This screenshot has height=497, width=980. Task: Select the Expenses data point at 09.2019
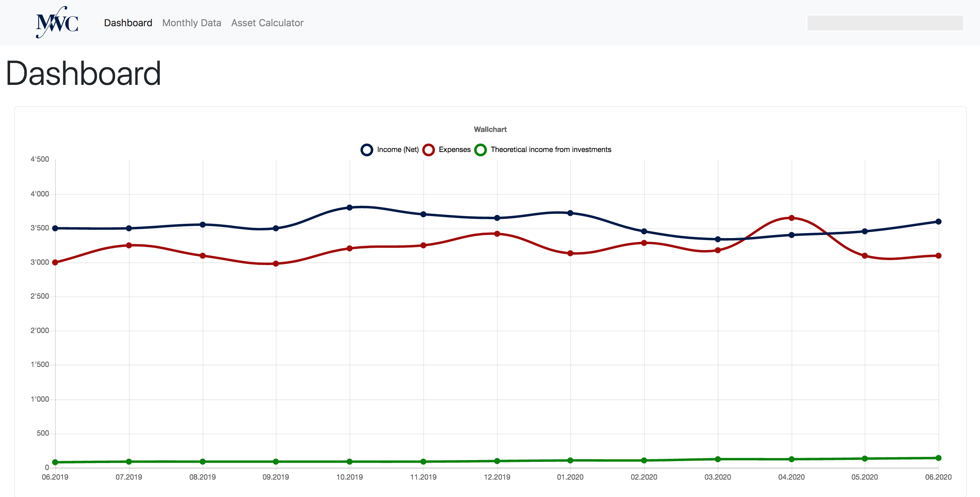tap(276, 264)
